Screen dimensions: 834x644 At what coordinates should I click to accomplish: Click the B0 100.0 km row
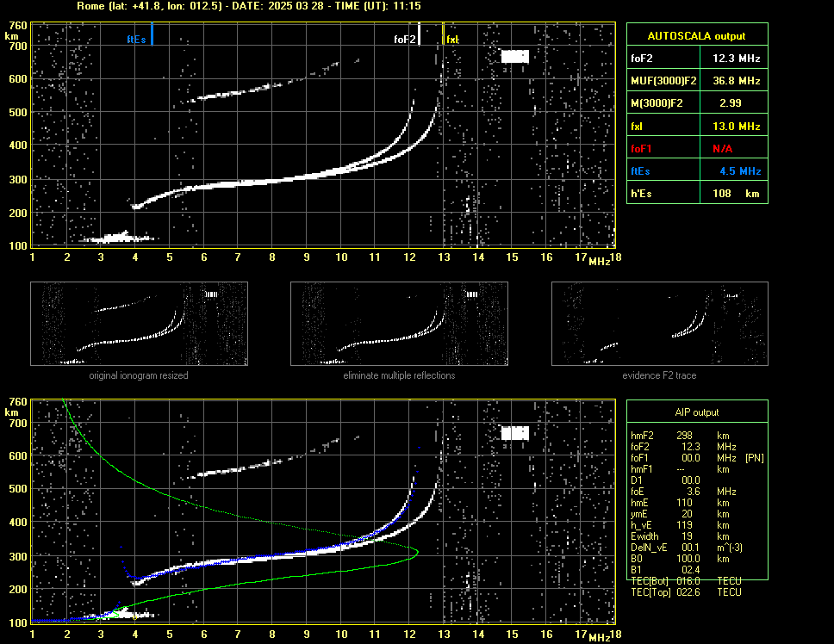click(681, 559)
